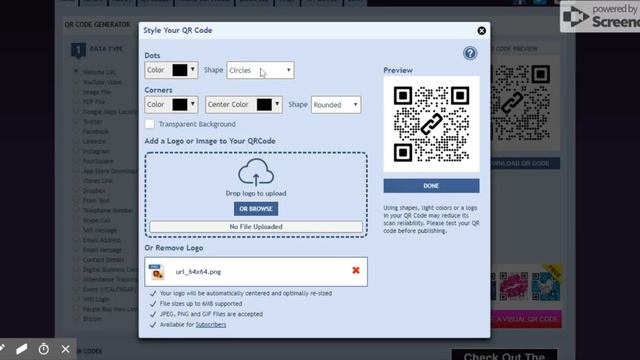Click the No File Uploaded field
Image resolution: width=640 pixels, height=360 pixels.
(x=256, y=227)
